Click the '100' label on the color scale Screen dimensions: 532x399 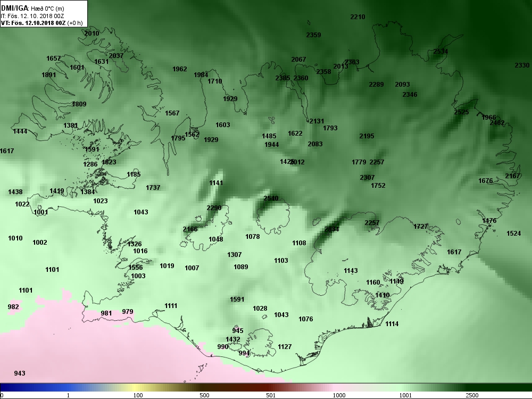pos(138,395)
